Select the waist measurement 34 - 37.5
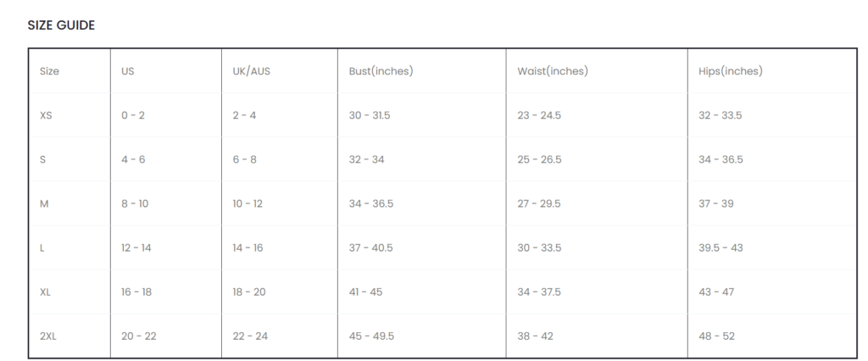This screenshot has height=361, width=868. [539, 292]
